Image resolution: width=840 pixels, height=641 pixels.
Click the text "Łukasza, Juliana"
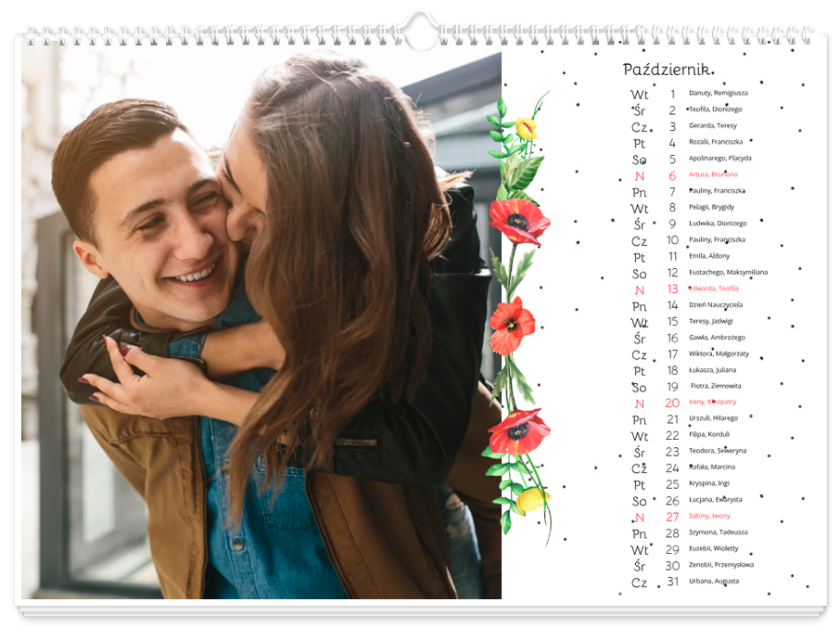[x=712, y=370]
